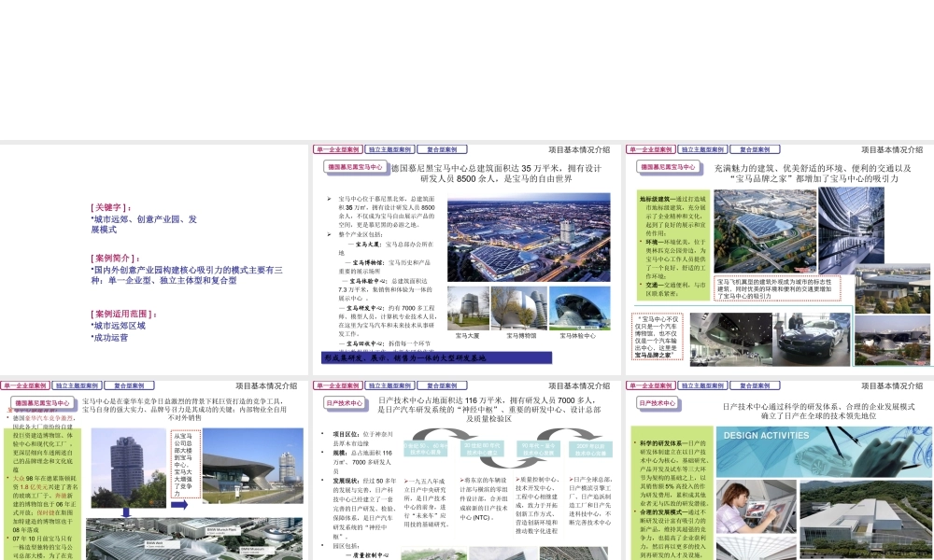This screenshot has height=560, width=934.
Task: Click the [案例简介] heading text
Action: pyautogui.click(x=116, y=259)
